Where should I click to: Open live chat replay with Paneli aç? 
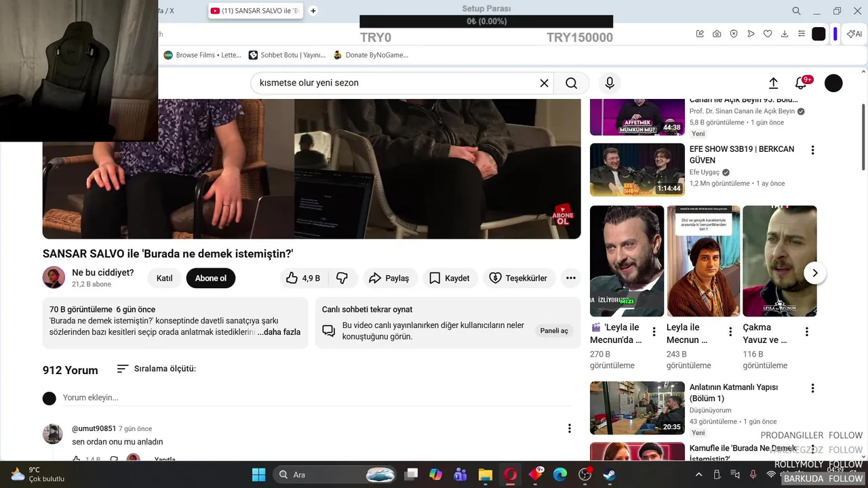(554, 331)
